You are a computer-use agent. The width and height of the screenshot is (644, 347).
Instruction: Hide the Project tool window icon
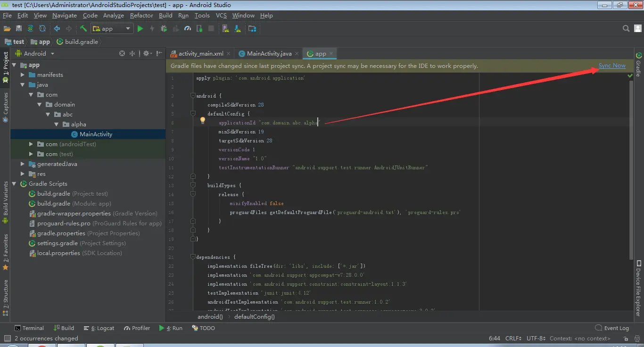pyautogui.click(x=159, y=54)
